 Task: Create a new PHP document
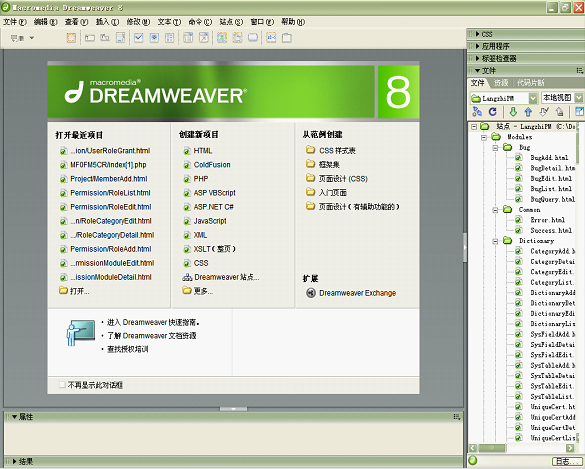coord(201,179)
